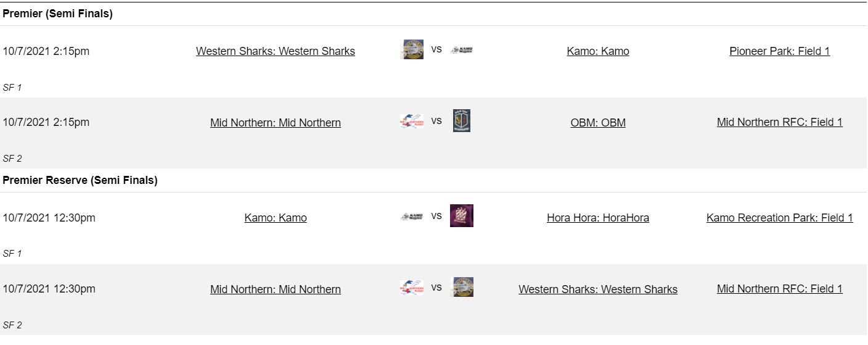Click Mid Northern logo in Premier SF 2

(411, 121)
